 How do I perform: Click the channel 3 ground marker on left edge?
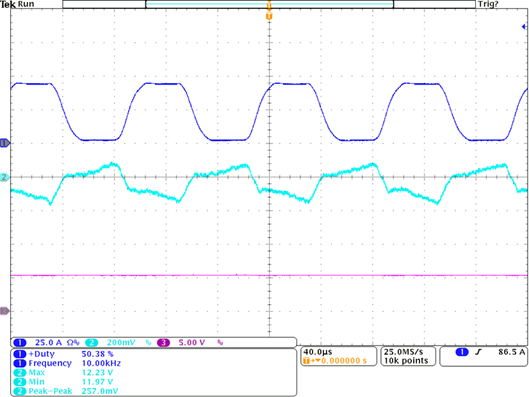[5, 311]
